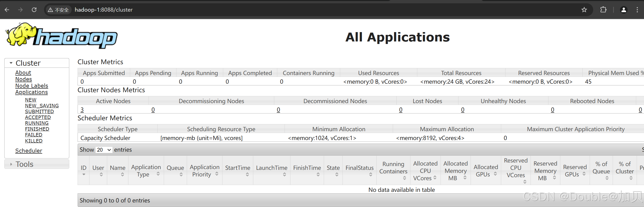Click 'Showing 0 to 0 of 0 entries' text
The image size is (644, 207).
pos(115,200)
